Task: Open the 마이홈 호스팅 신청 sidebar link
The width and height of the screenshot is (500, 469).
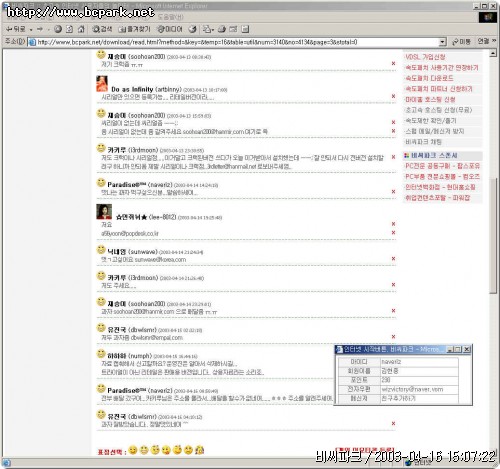Action: 430,100
